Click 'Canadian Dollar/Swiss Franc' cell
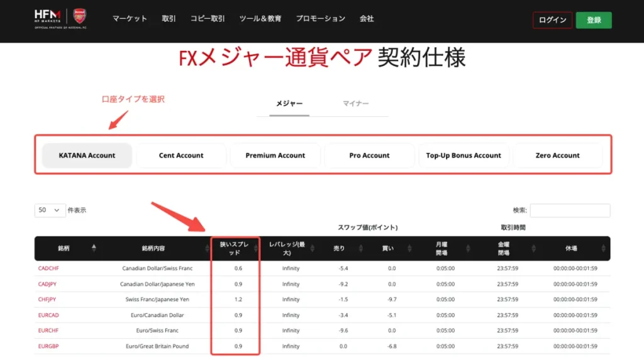The image size is (644, 357). (157, 268)
